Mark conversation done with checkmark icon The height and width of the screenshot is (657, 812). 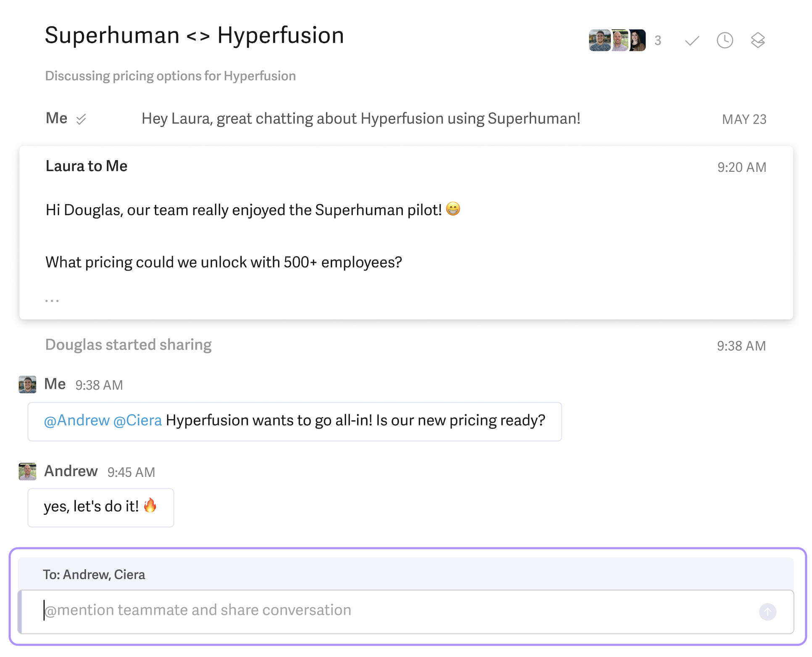point(692,41)
